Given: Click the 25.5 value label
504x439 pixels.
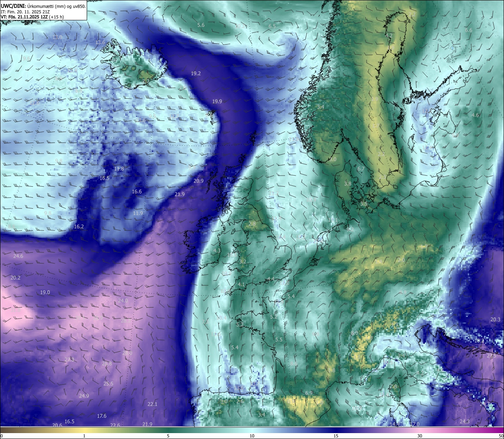Looking at the screenshot, I should (x=108, y=384).
